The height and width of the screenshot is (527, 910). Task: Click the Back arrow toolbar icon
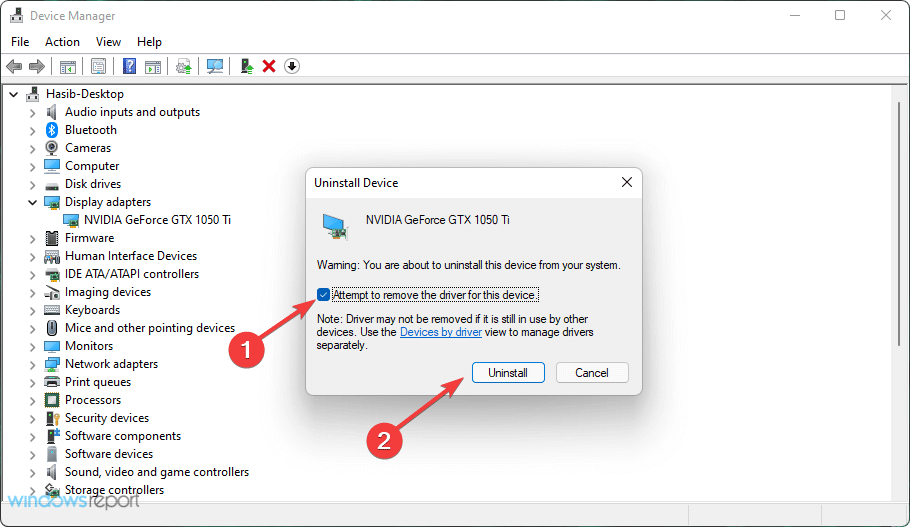coord(14,66)
